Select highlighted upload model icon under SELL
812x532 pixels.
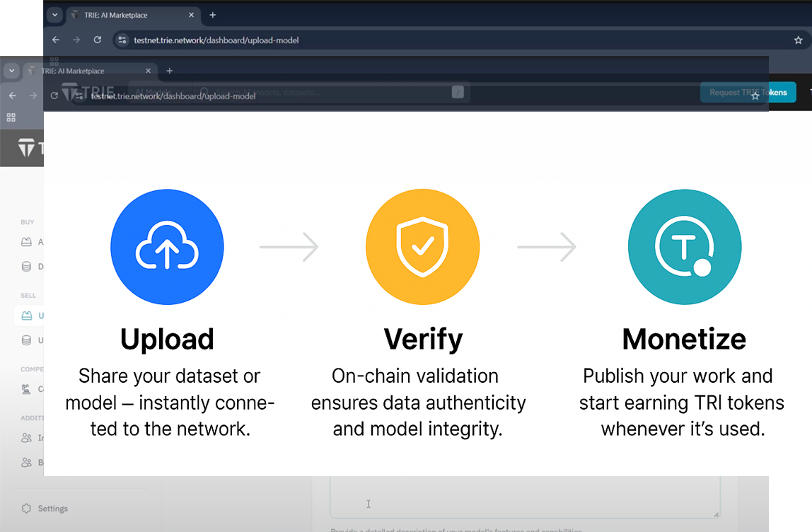(x=27, y=316)
